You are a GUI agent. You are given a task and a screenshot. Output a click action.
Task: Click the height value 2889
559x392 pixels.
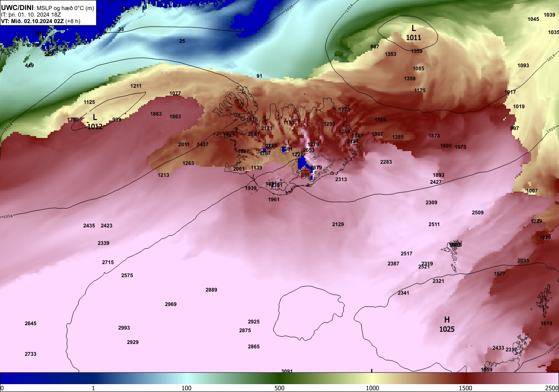(x=211, y=290)
